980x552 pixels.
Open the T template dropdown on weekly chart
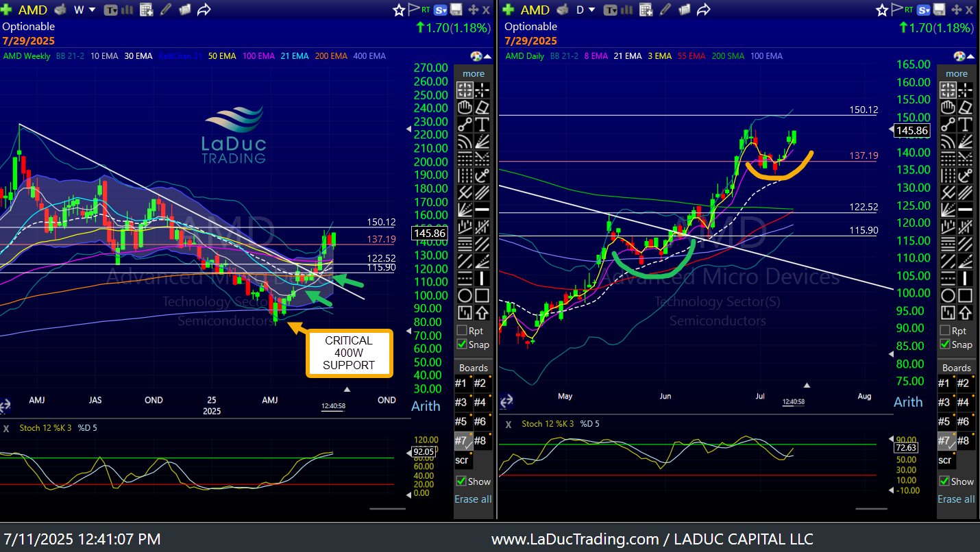point(110,10)
